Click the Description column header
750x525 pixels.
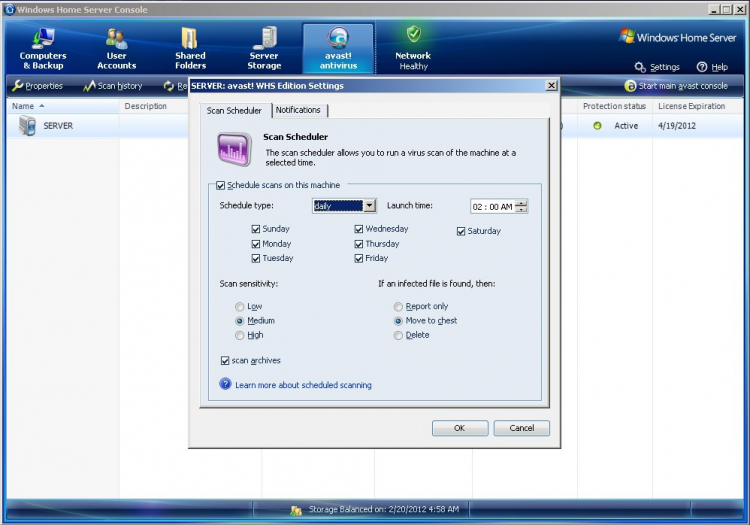point(145,106)
